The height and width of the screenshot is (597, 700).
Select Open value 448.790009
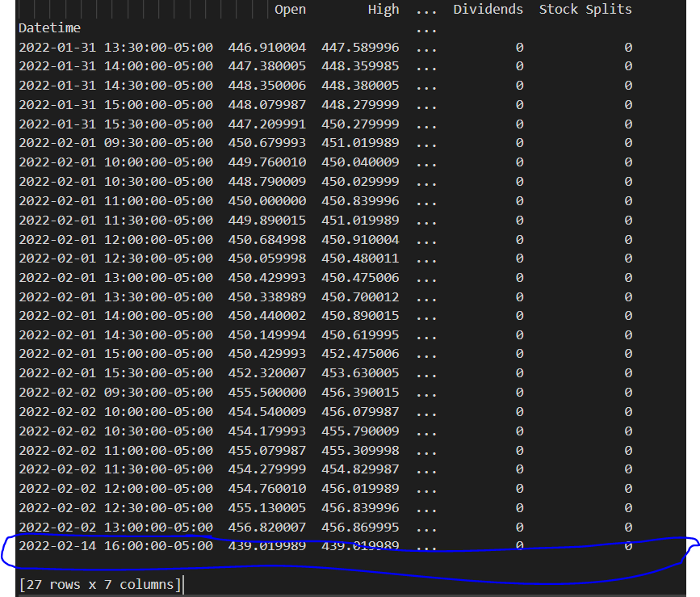coord(267,182)
